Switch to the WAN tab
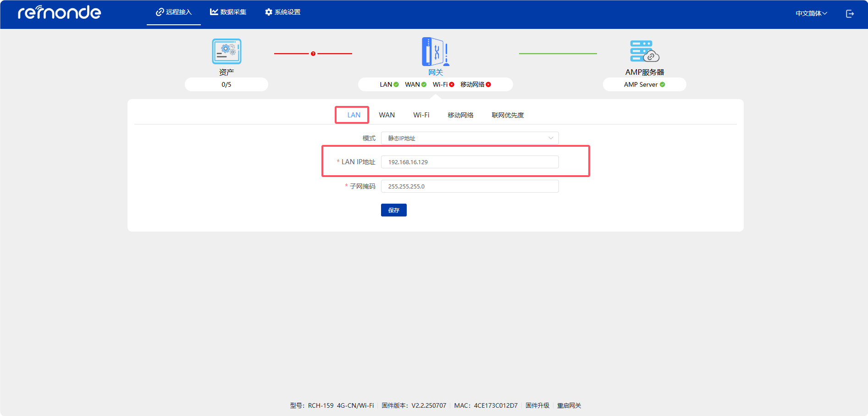This screenshot has height=416, width=868. click(387, 115)
